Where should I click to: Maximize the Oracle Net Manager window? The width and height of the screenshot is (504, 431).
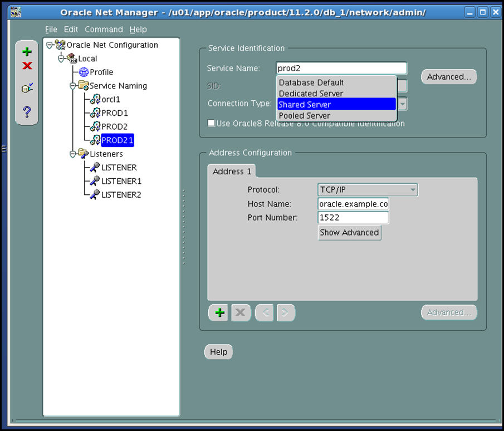tap(483, 12)
